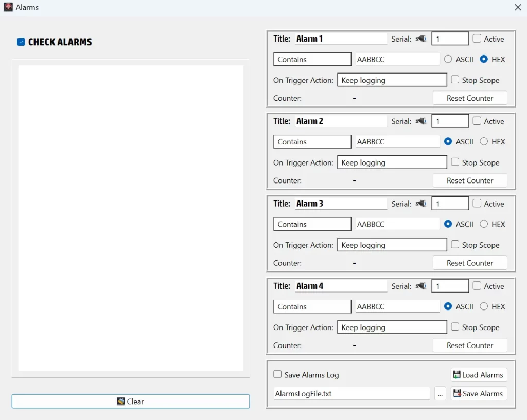This screenshot has height=420, width=527.
Task: Click the serial port icon for Alarm 1
Action: click(x=421, y=39)
